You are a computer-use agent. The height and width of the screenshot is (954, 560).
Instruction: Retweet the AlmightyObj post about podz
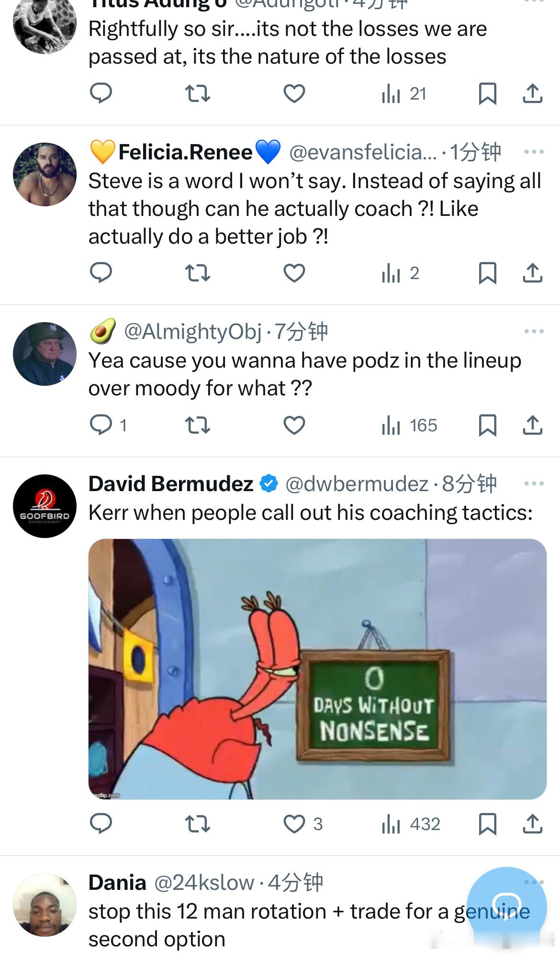click(197, 425)
